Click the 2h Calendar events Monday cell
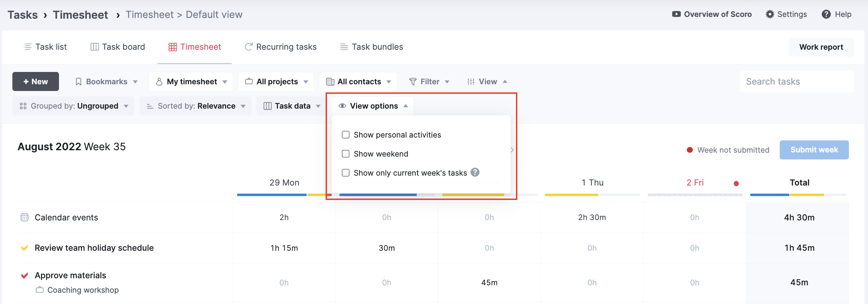The width and height of the screenshot is (868, 304). [284, 217]
